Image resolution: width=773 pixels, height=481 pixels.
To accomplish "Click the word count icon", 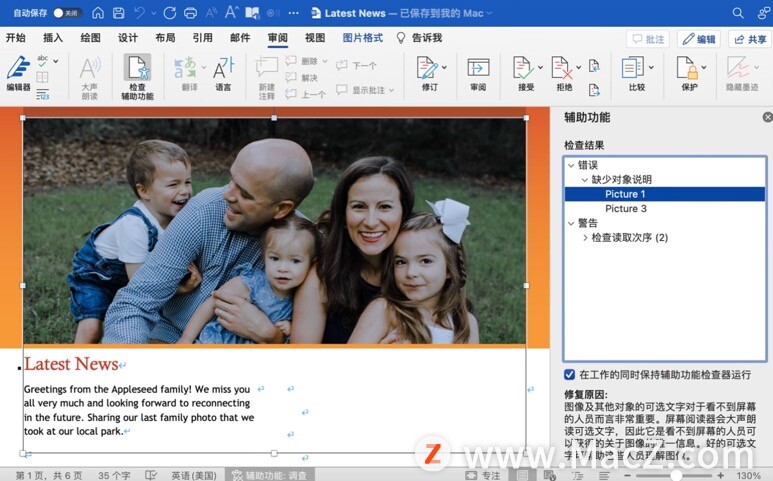I will pyautogui.click(x=42, y=94).
